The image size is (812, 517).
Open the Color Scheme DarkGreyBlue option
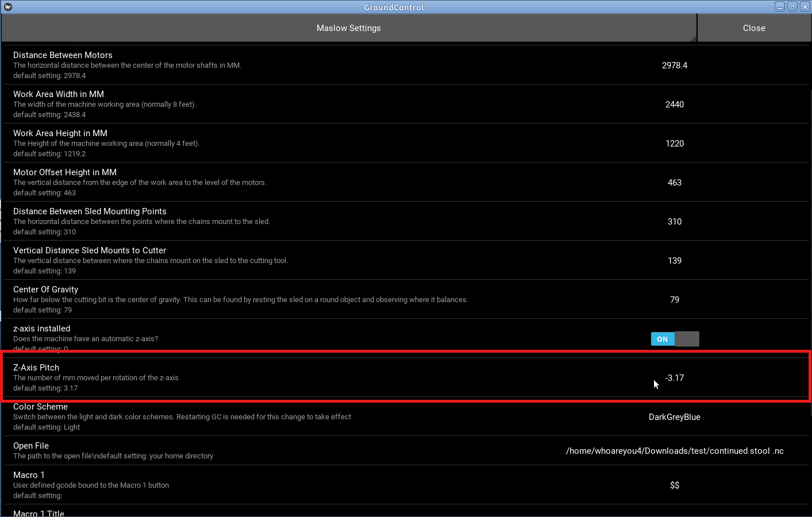[x=675, y=417]
